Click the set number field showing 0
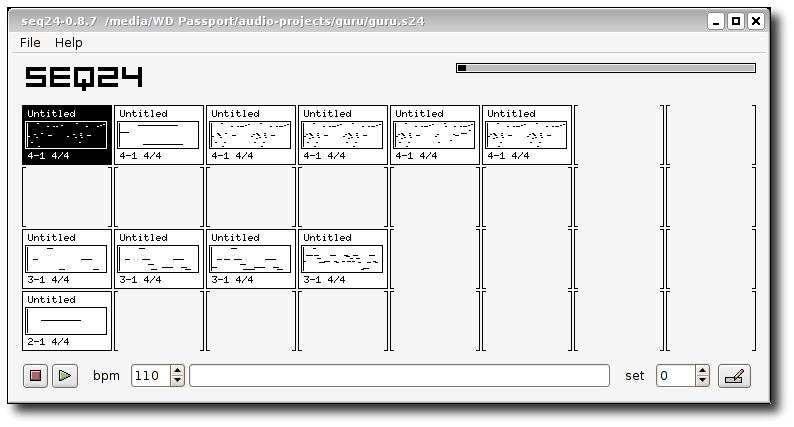794x427 pixels. click(x=676, y=376)
